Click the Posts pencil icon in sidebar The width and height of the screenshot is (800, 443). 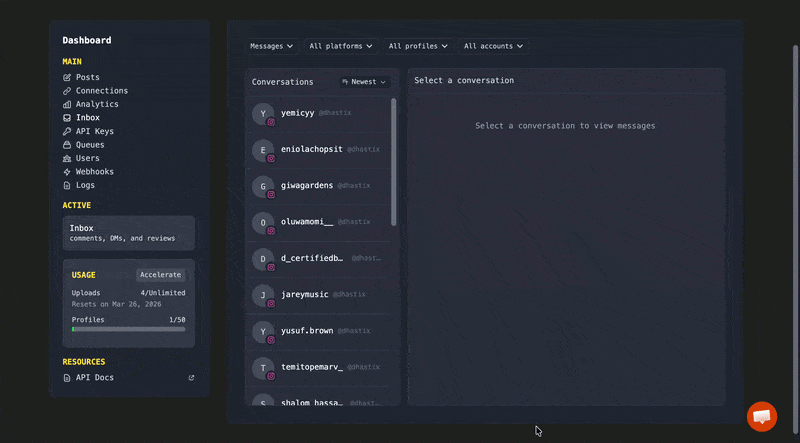67,78
